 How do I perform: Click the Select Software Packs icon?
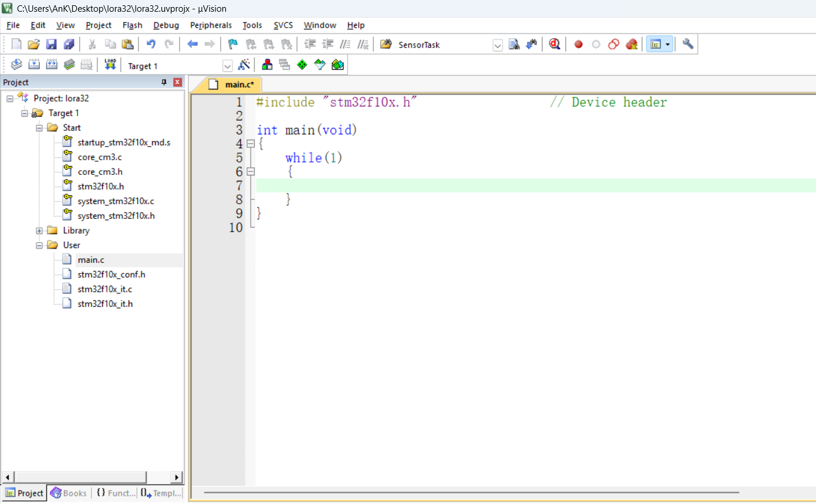(x=320, y=65)
